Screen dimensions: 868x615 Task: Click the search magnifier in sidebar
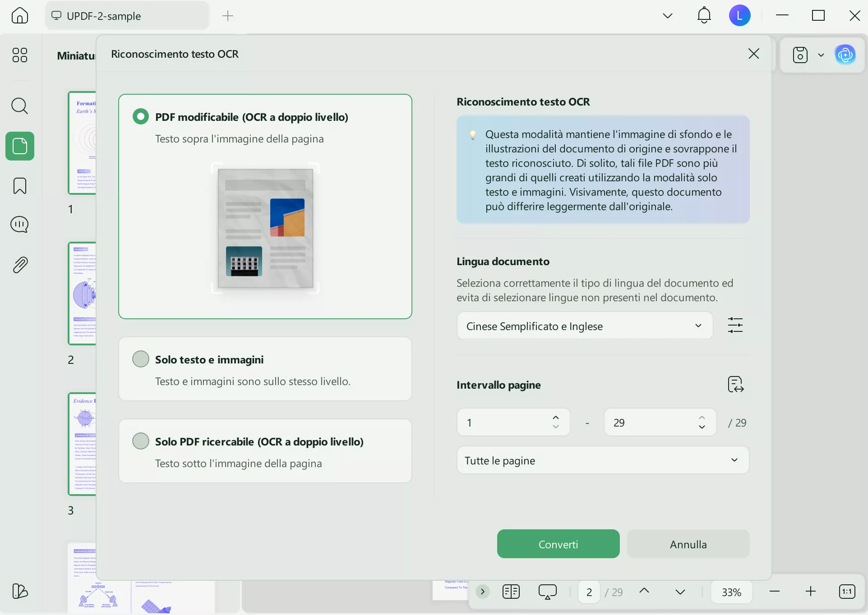point(19,106)
